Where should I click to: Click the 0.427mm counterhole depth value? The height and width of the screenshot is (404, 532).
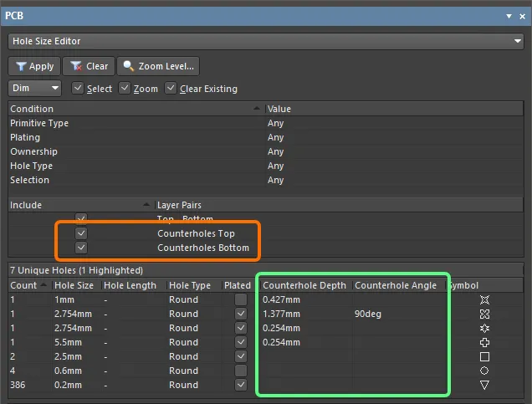click(281, 299)
